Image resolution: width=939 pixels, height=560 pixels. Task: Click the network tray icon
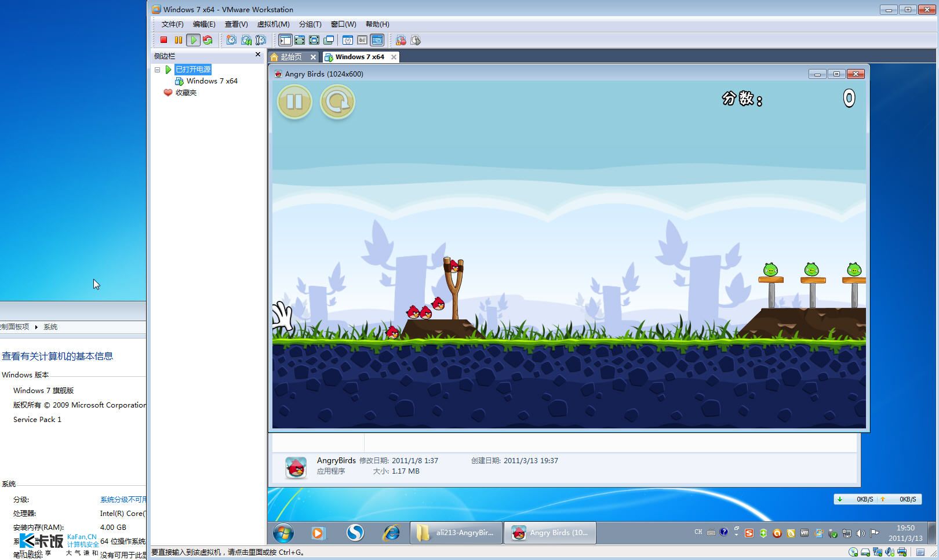pos(847,533)
